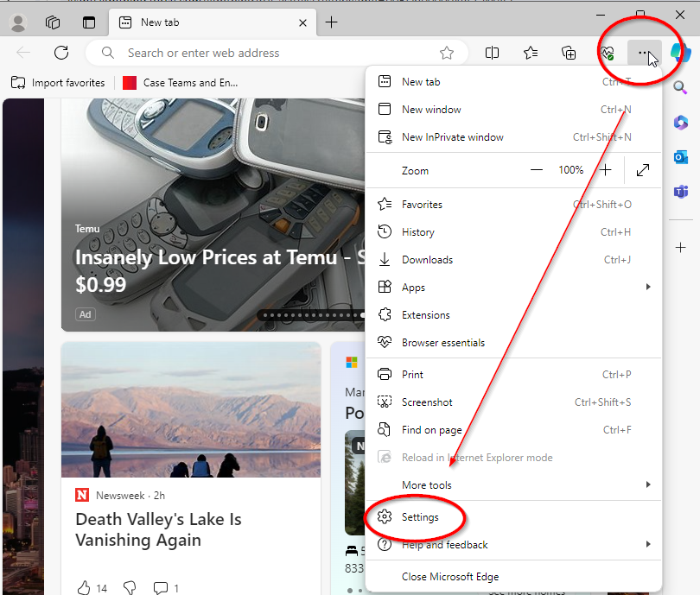
Task: Expand the More tools submenu
Action: pos(514,485)
